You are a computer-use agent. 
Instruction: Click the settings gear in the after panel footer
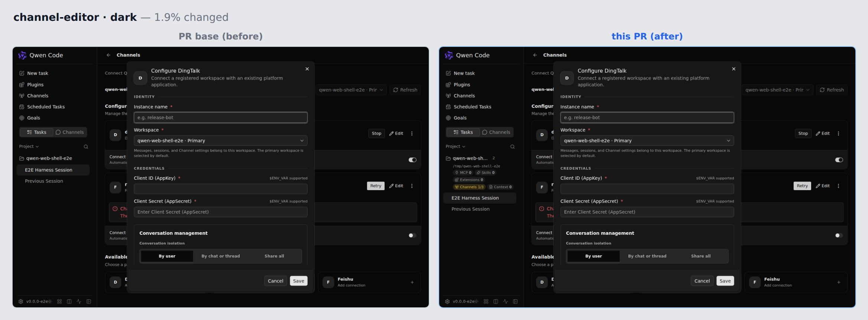447,301
